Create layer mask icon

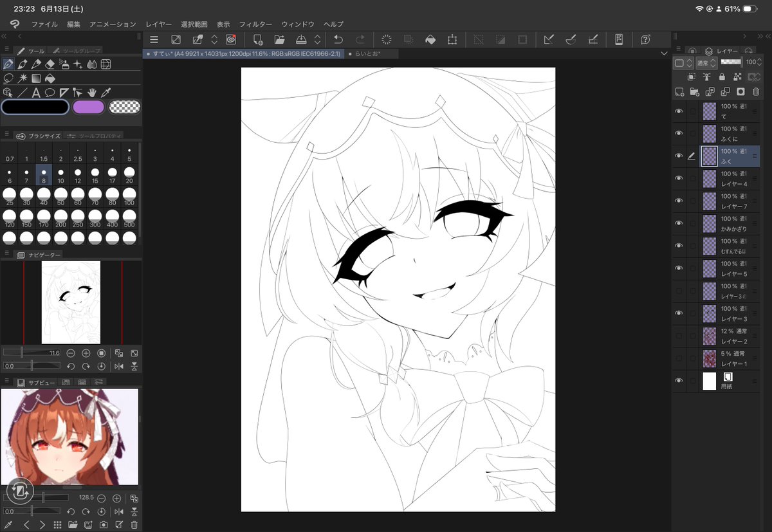tap(740, 91)
